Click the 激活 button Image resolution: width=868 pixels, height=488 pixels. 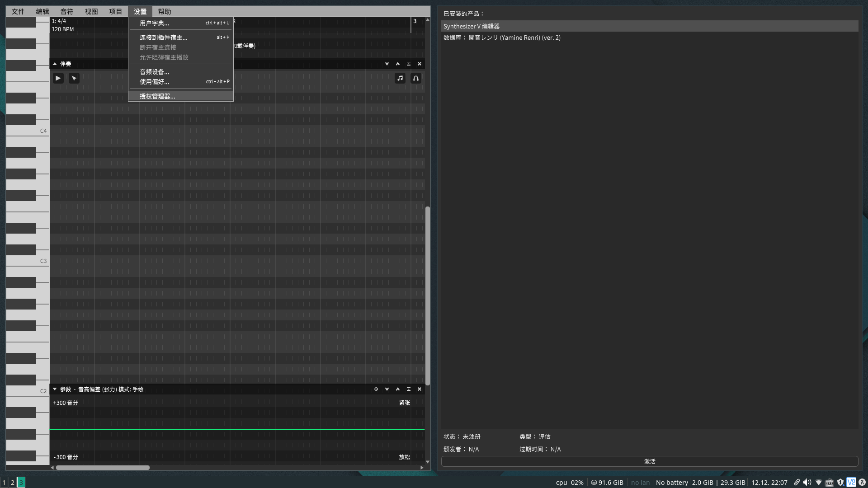[x=649, y=461]
